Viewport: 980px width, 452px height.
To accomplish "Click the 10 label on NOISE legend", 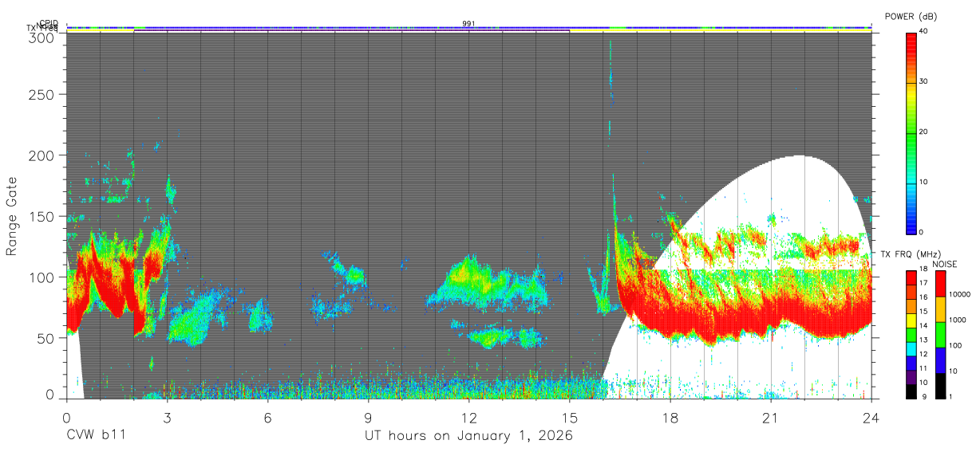I will coord(954,371).
